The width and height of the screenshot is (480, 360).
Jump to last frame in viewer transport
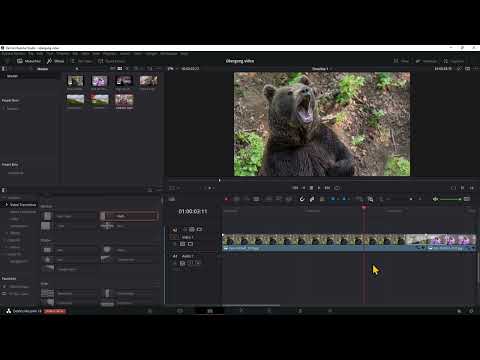click(x=327, y=188)
